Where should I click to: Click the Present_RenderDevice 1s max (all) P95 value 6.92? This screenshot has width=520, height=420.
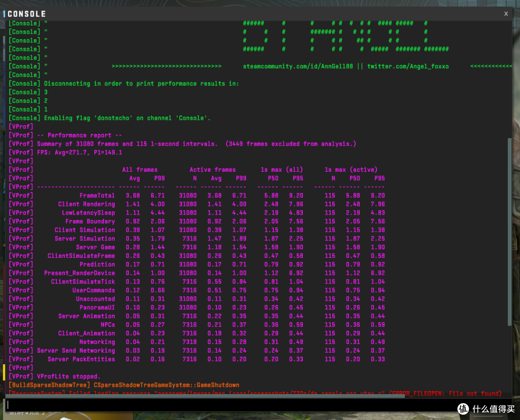coord(296,273)
